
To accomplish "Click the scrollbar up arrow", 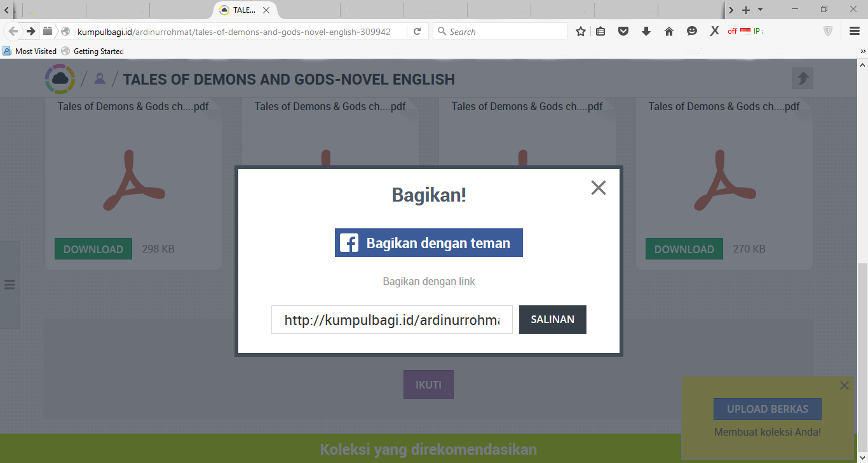I will 862,64.
